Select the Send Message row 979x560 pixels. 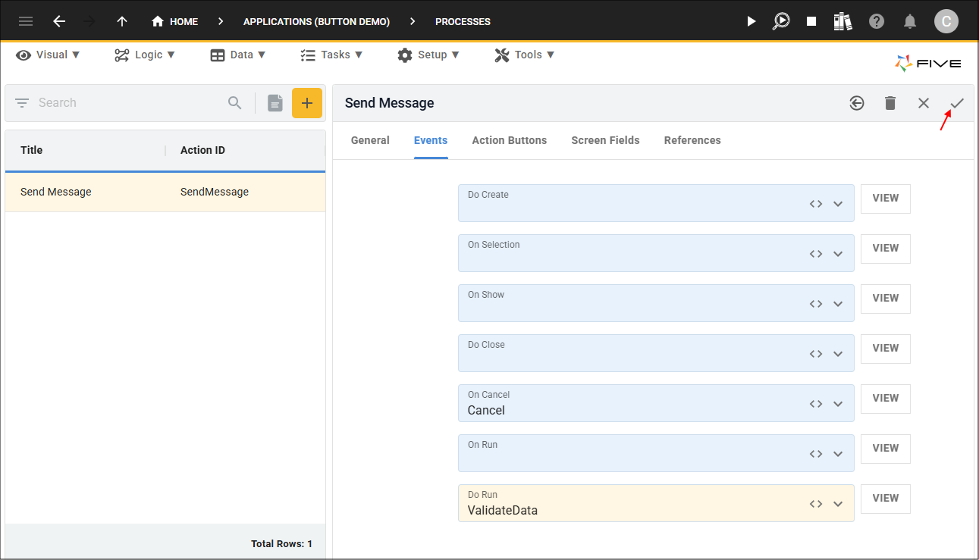pyautogui.click(x=165, y=192)
